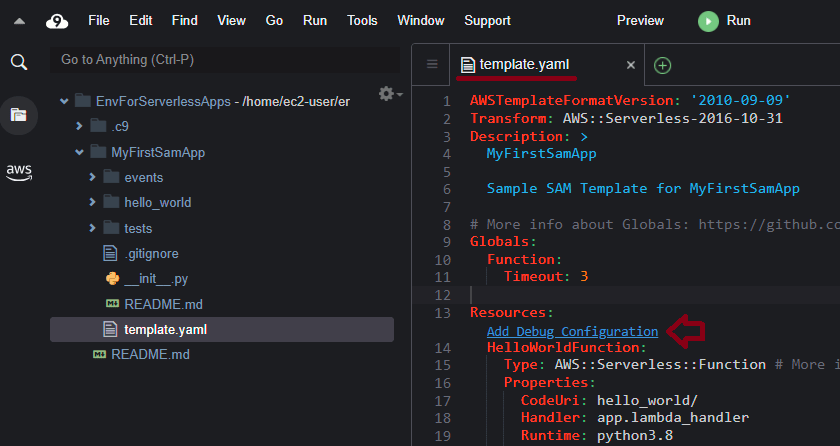Click the .c9 folder icon
Viewport: 840px width, 446px height.
98,126
